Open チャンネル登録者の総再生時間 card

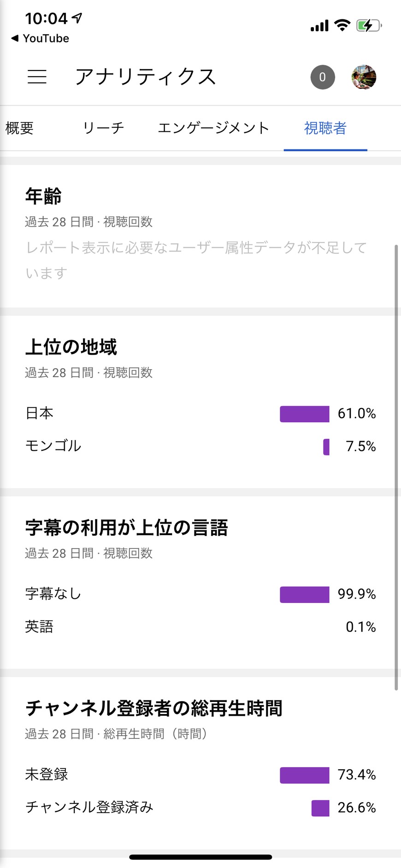pyautogui.click(x=200, y=763)
